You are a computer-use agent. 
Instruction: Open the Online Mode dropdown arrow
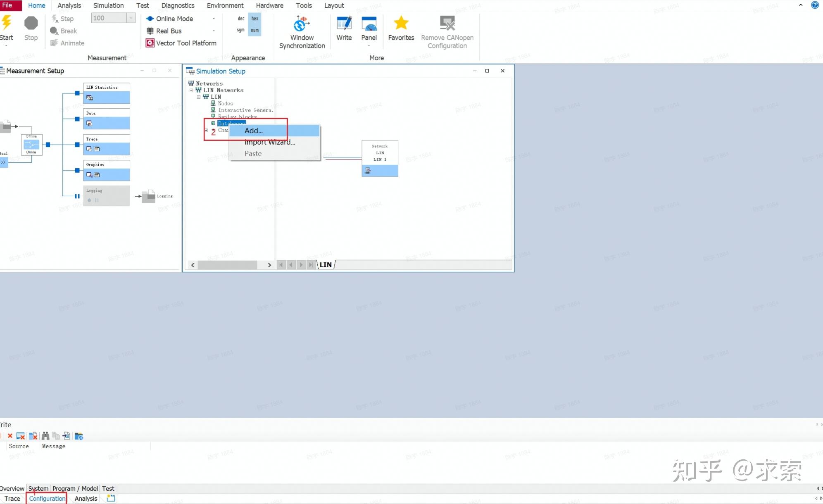(x=214, y=19)
